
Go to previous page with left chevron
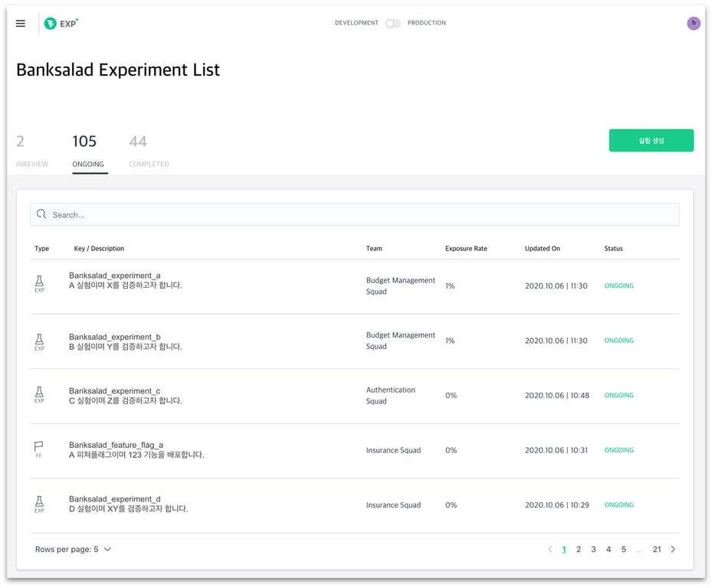point(550,549)
